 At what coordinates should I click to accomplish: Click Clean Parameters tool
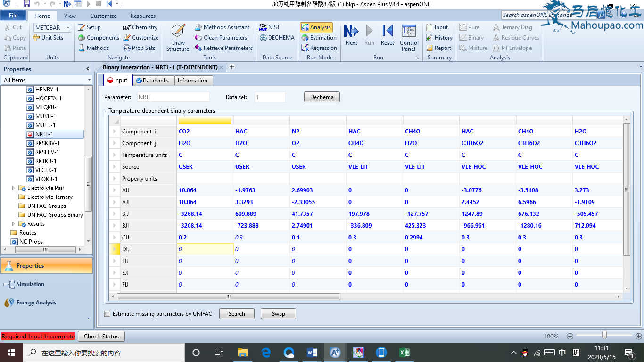tap(221, 38)
